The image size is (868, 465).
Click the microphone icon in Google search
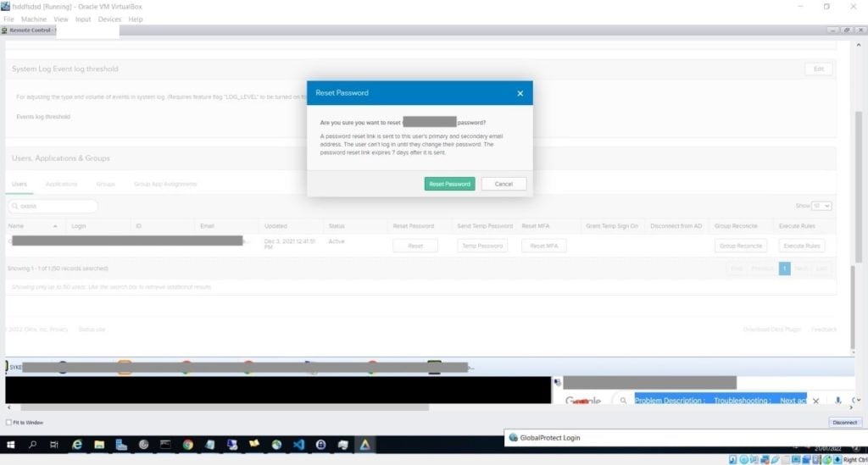tap(838, 401)
